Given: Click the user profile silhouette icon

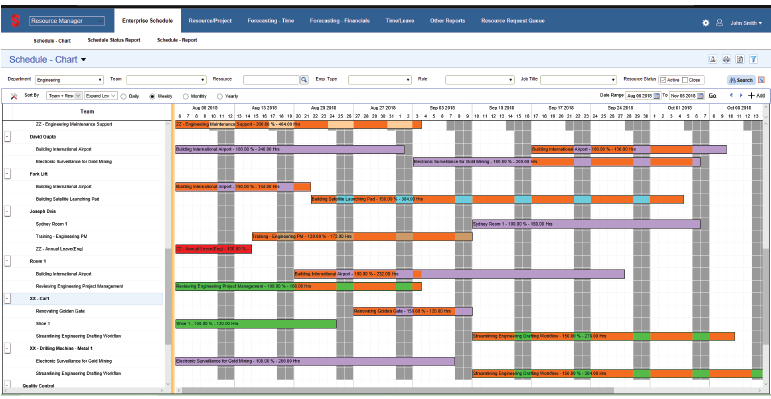Looking at the screenshot, I should point(719,23).
